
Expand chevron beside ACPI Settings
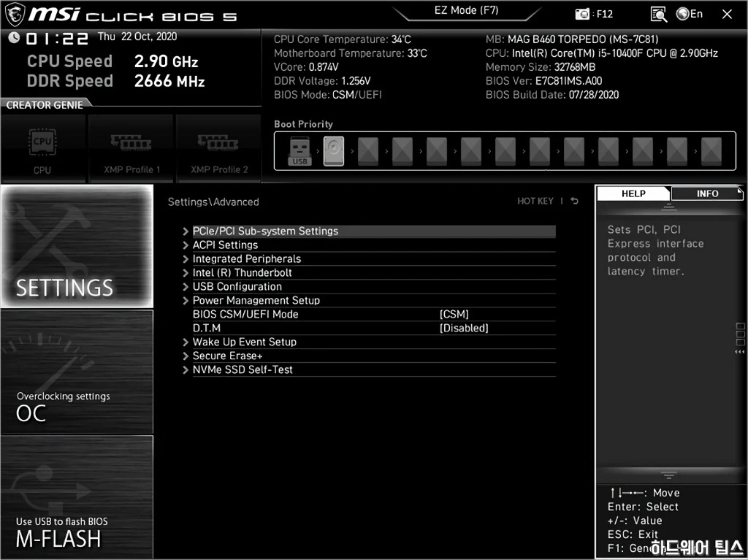tap(186, 245)
